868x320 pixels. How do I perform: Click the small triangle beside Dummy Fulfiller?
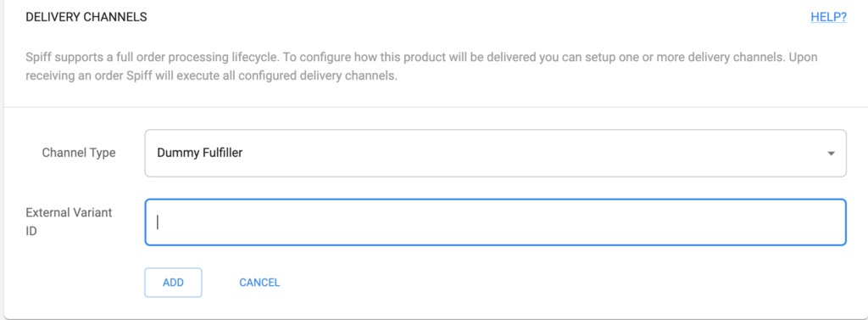[831, 154]
